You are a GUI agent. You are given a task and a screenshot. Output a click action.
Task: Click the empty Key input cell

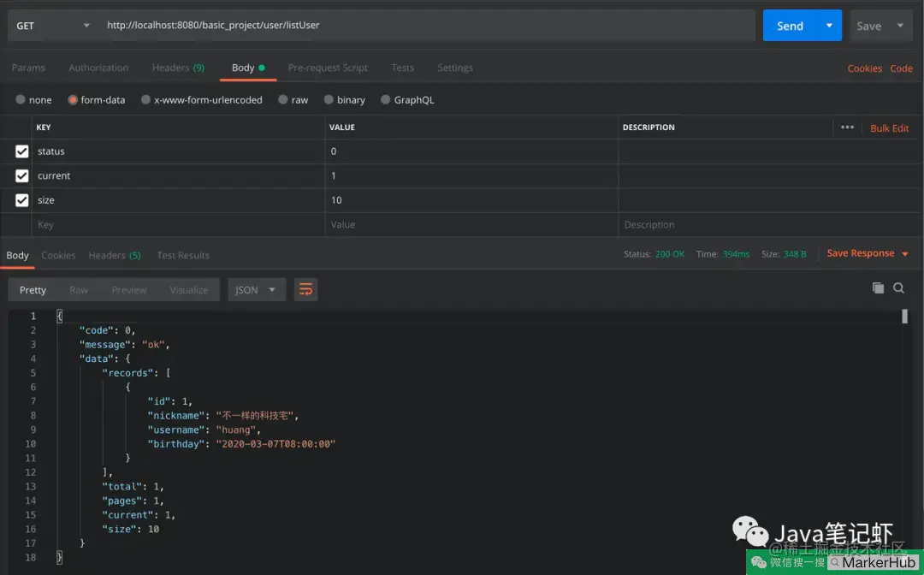pyautogui.click(x=178, y=224)
